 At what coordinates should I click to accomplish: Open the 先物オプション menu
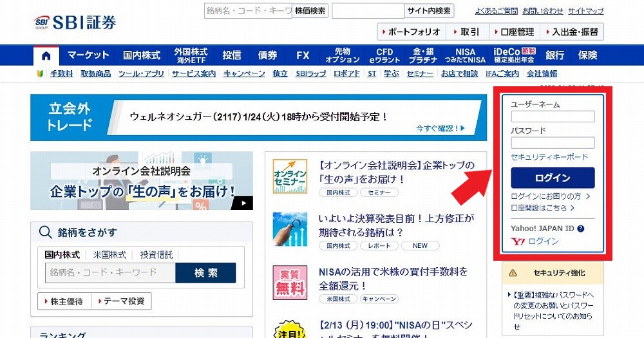tap(343, 55)
